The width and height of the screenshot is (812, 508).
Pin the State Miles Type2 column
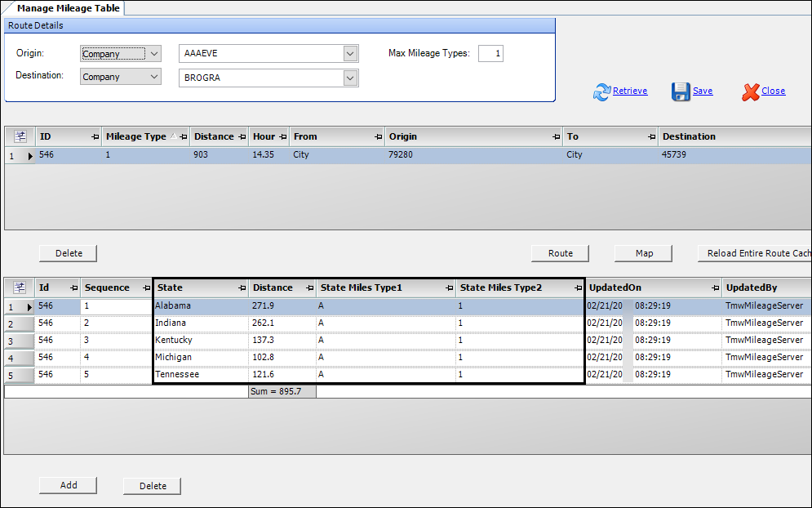pos(578,288)
